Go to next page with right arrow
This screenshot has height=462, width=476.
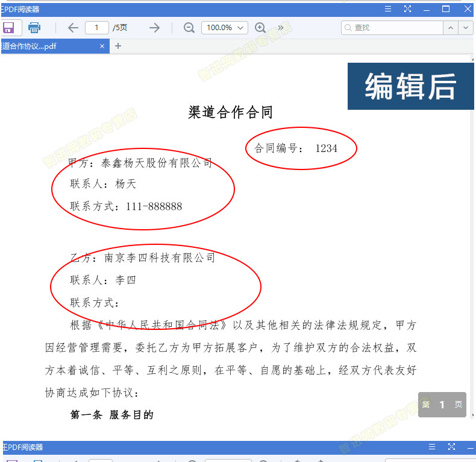(x=154, y=28)
